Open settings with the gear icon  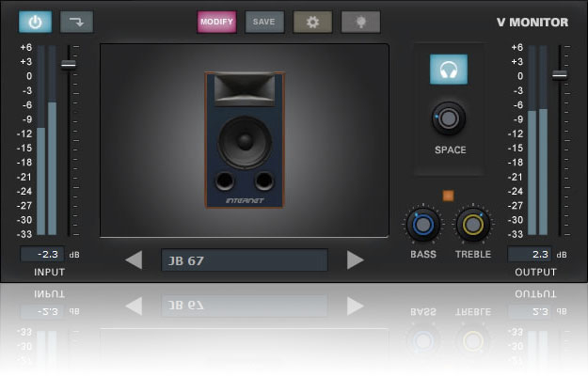pos(312,22)
